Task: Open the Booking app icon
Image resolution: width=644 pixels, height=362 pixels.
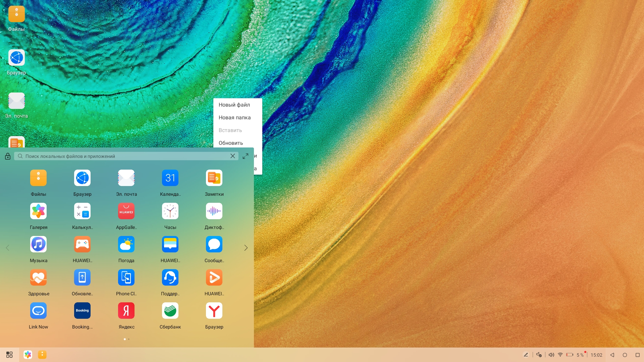Action: point(82,311)
